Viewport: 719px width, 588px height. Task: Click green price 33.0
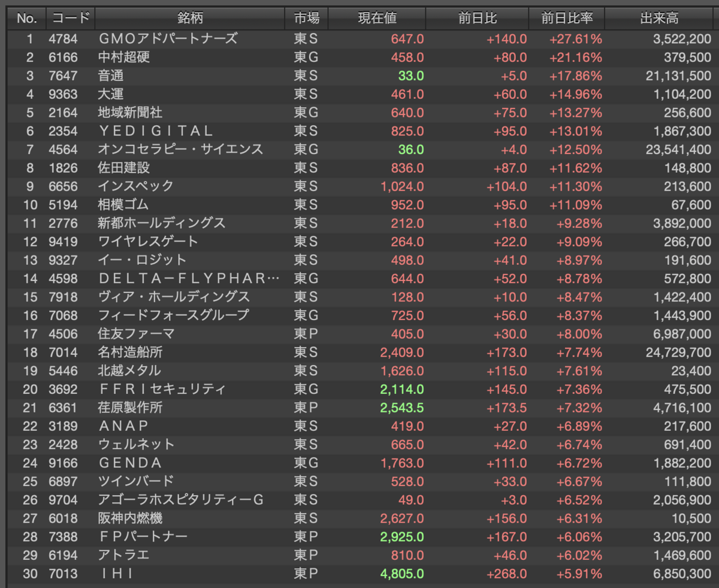(x=411, y=76)
